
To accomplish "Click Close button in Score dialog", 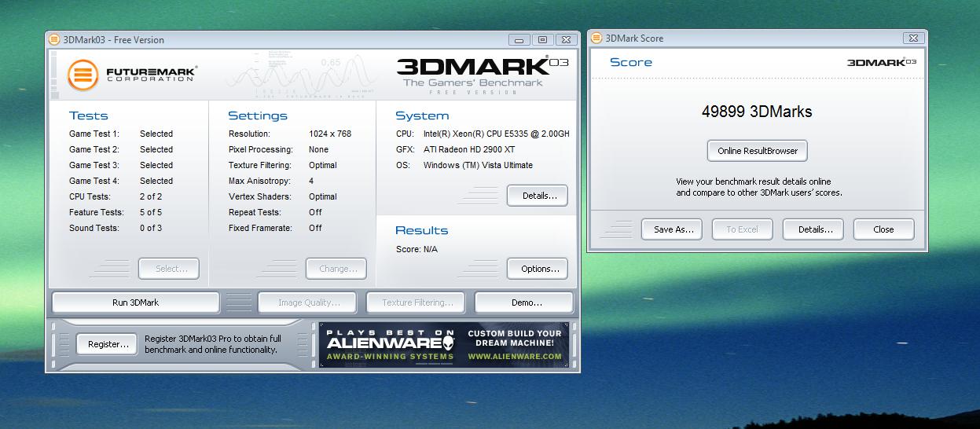I will pos(883,229).
